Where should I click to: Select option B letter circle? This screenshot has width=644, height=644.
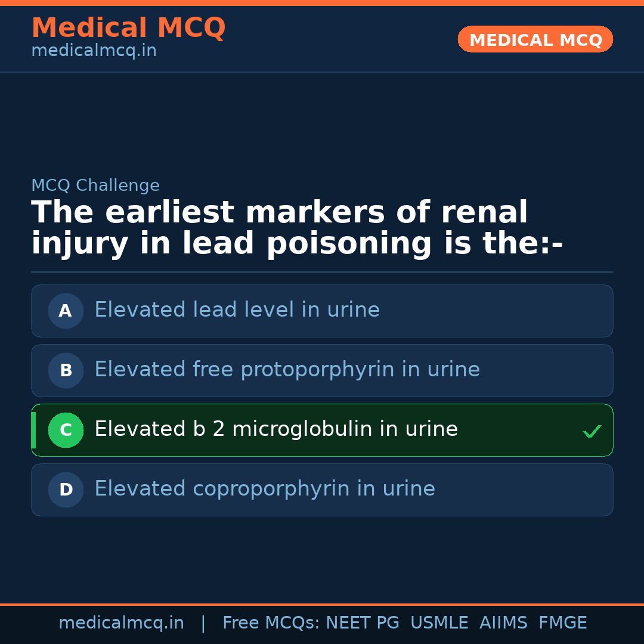click(66, 370)
